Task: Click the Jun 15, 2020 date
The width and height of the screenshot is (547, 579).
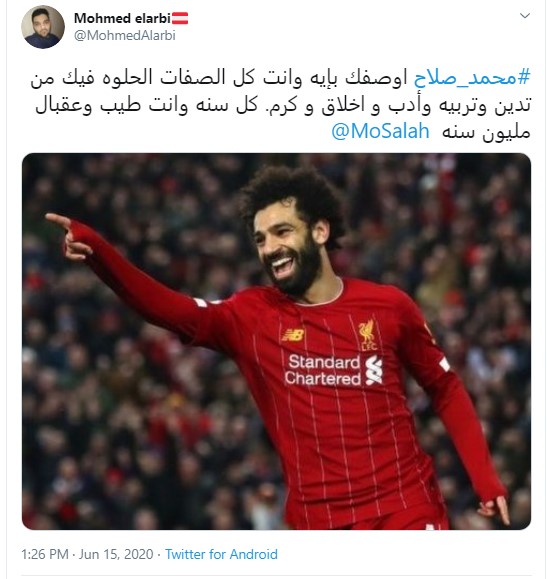Action: tap(116, 554)
